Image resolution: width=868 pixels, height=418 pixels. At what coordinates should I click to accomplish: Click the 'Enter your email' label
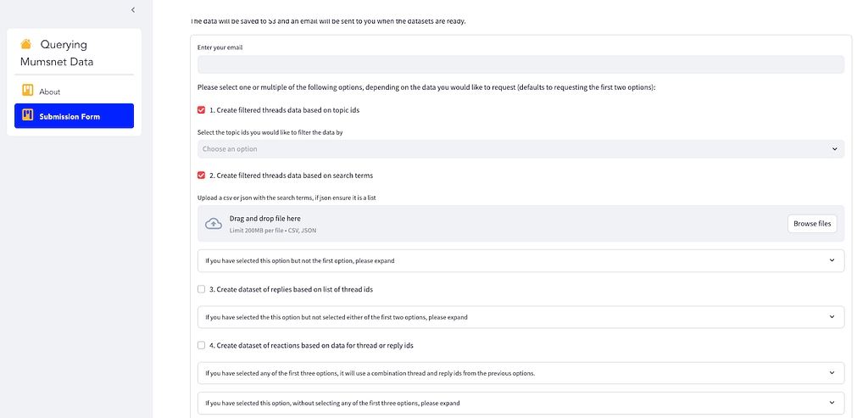[220, 47]
